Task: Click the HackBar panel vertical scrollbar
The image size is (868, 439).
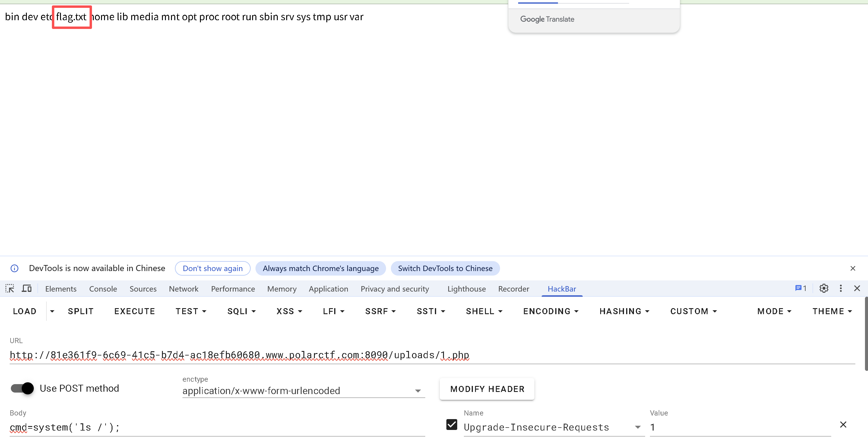Action: pos(866,333)
